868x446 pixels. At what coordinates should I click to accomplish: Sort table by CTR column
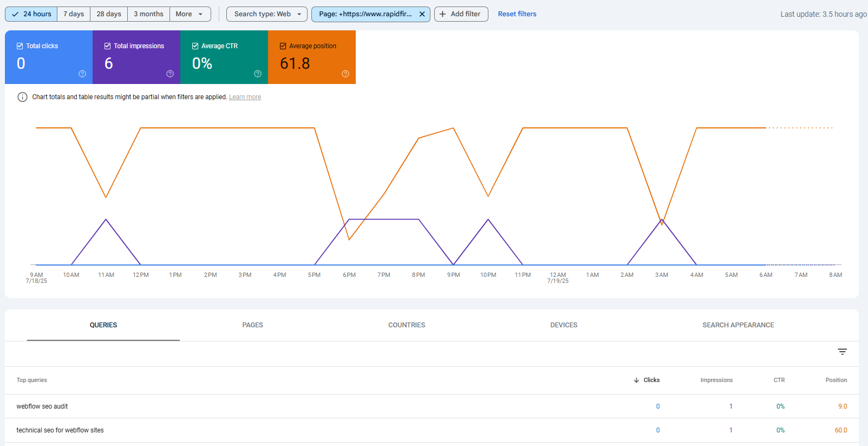pyautogui.click(x=779, y=380)
